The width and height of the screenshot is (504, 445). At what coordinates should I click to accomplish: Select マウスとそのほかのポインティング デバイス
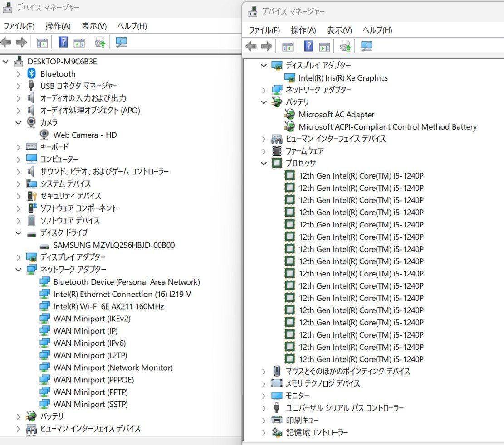click(348, 371)
